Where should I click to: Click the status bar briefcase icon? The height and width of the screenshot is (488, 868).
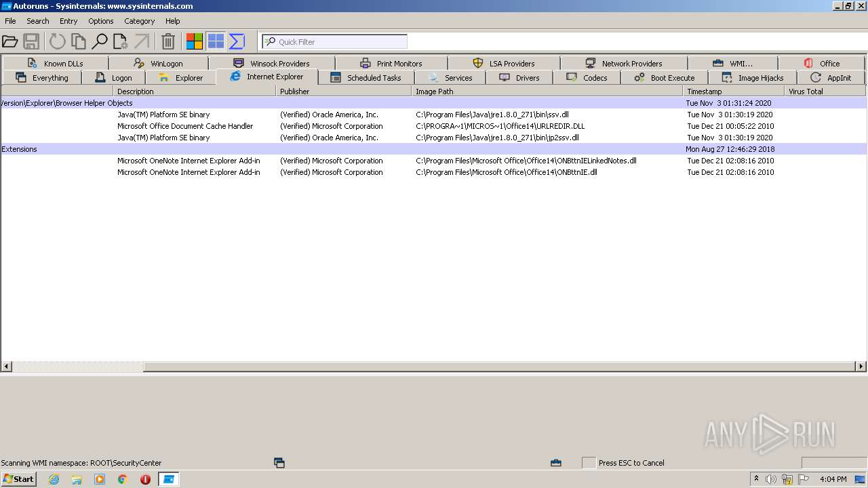point(556,463)
